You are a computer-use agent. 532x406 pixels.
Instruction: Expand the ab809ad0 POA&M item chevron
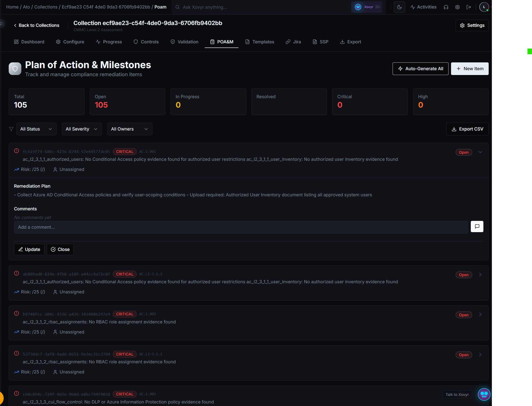pos(480,275)
